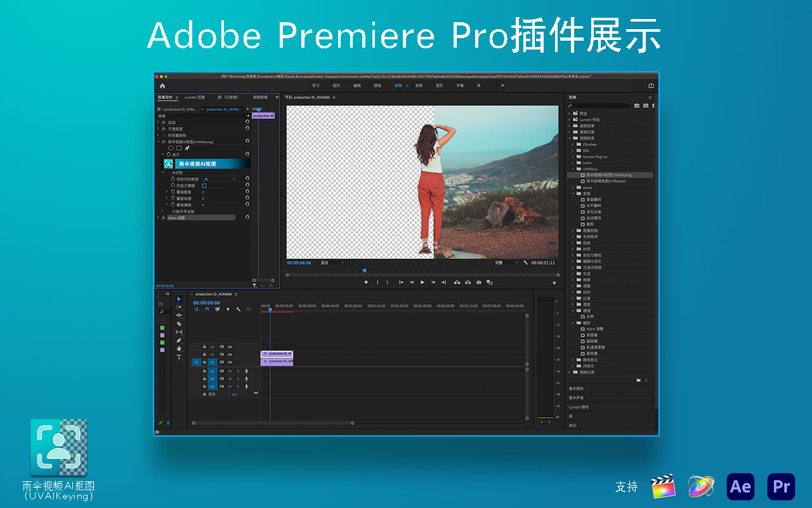Viewport: 812px width, 508px height.
Task: Toggle the 仅显示蒙版 checkbox
Action: point(204,185)
